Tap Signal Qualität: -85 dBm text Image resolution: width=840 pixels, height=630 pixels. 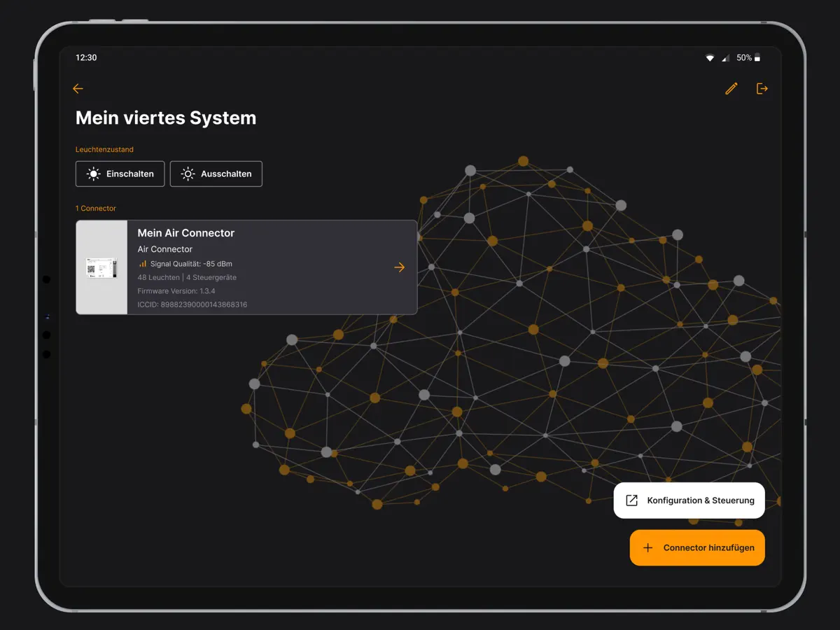[x=191, y=264]
